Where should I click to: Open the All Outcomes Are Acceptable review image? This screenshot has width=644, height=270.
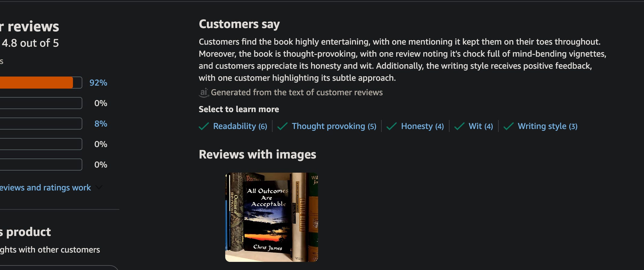[x=272, y=217]
